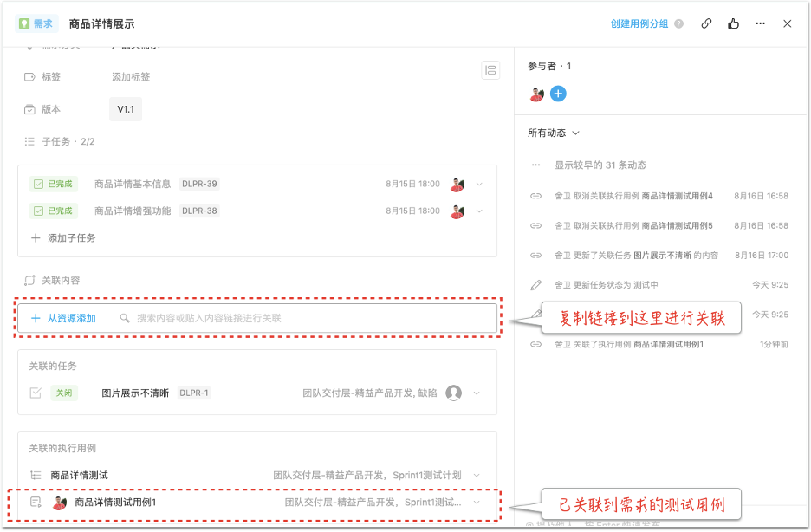Click activity 更新了关联任务 图片展示不清晰
The image size is (811, 532).
coord(636,256)
